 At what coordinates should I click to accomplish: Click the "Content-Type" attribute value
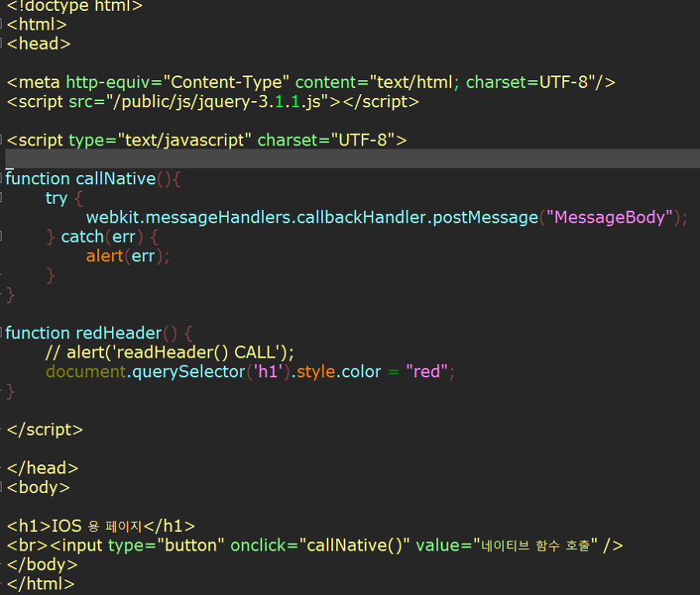pos(226,82)
